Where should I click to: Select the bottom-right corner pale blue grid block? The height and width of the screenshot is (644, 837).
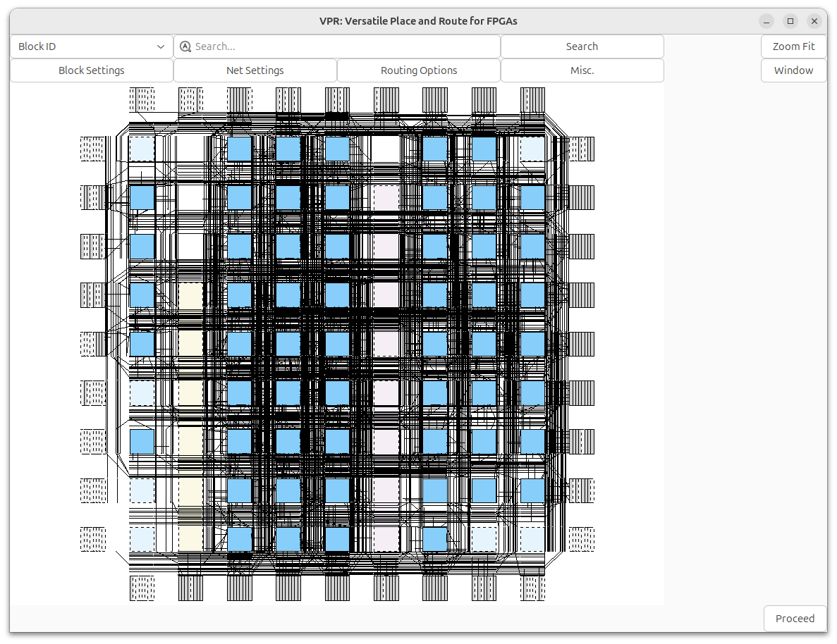coord(532,539)
